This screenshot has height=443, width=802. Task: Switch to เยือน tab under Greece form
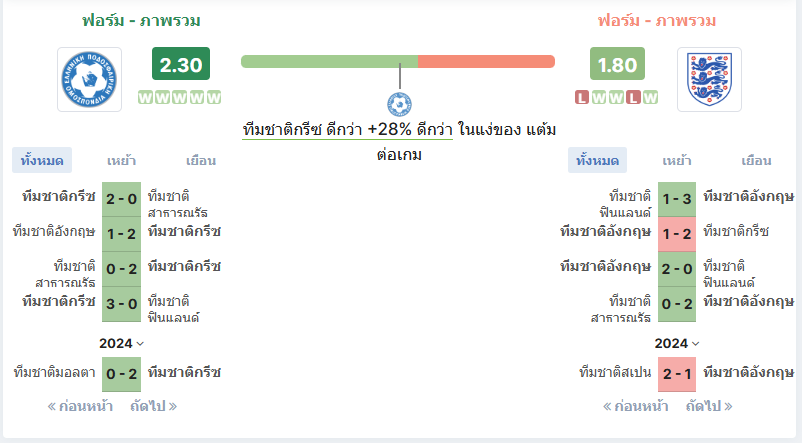(x=200, y=161)
